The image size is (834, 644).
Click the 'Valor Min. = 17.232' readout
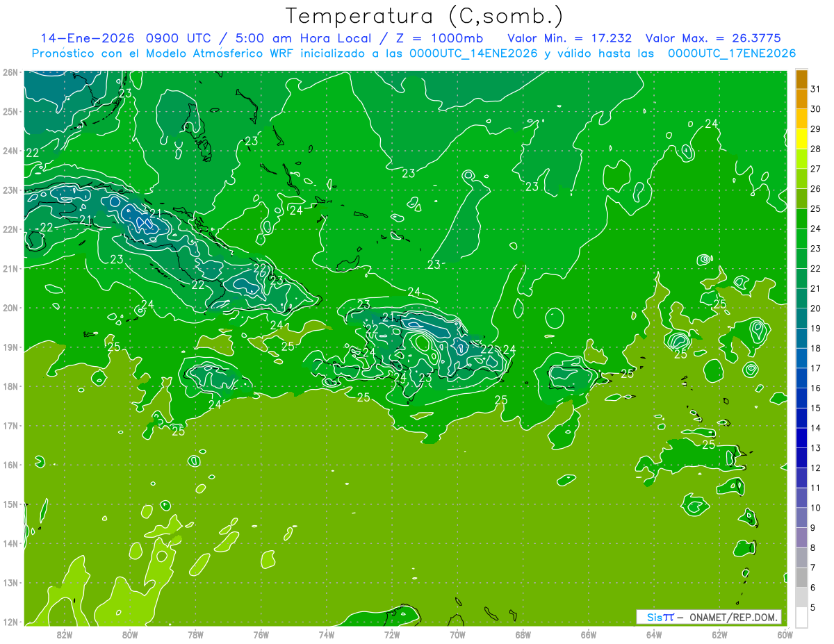[x=570, y=38]
